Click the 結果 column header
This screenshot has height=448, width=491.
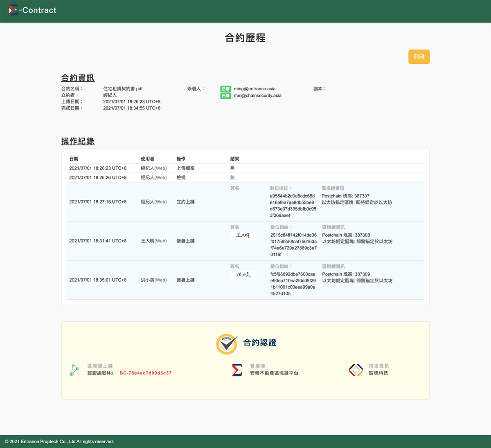pos(234,159)
